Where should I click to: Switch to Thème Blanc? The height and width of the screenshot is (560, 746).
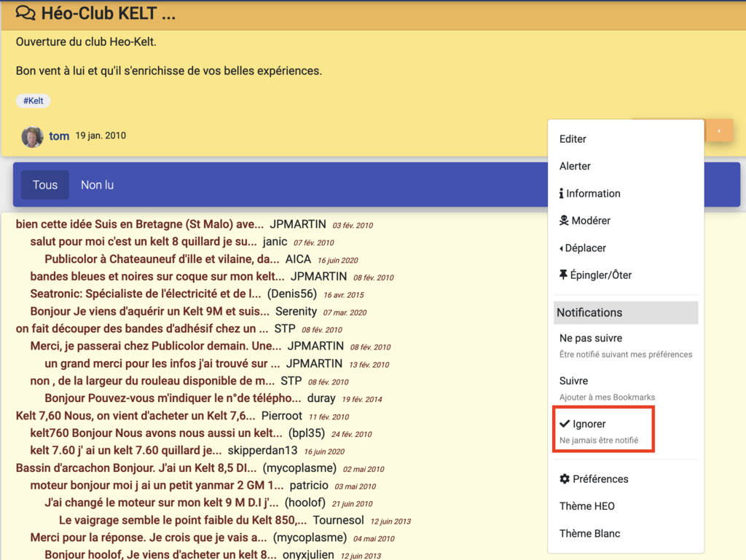coord(589,533)
